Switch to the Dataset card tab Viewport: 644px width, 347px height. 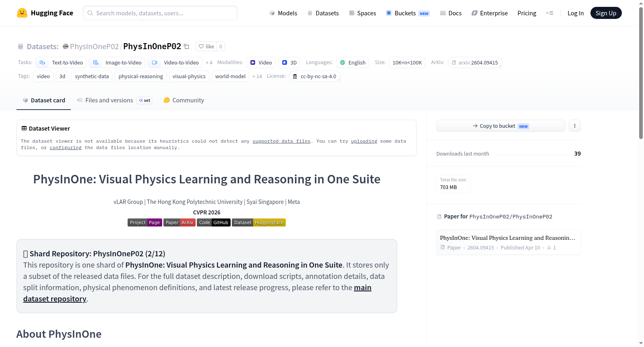44,100
